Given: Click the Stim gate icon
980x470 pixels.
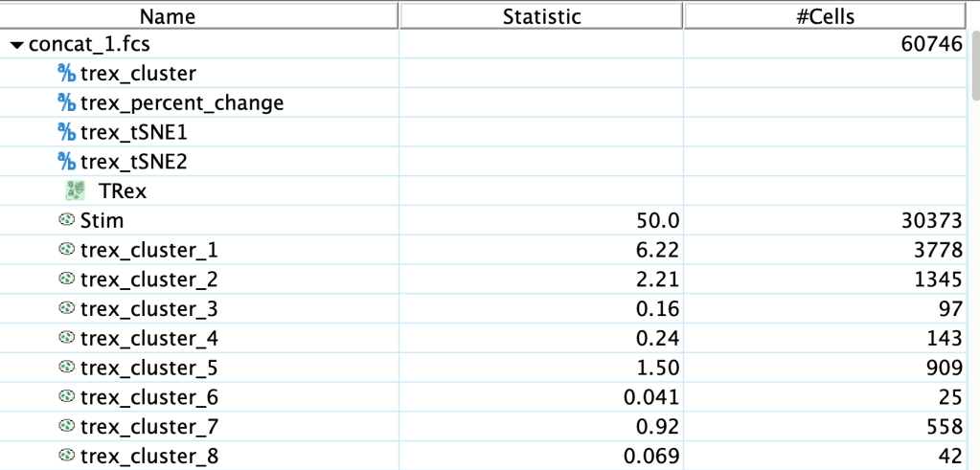Looking at the screenshot, I should (x=66, y=221).
